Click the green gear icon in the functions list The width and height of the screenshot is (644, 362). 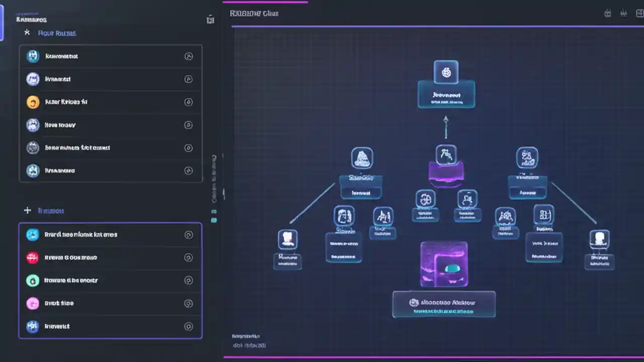(32, 280)
